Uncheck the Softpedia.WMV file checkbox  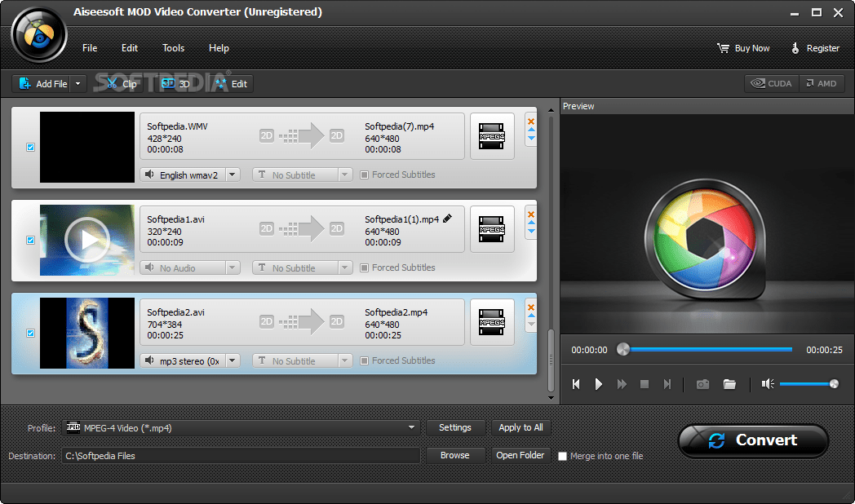click(30, 147)
